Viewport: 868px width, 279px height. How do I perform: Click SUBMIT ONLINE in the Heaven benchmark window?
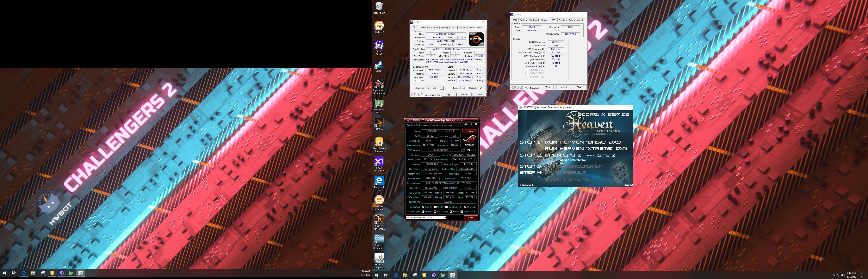click(x=567, y=179)
